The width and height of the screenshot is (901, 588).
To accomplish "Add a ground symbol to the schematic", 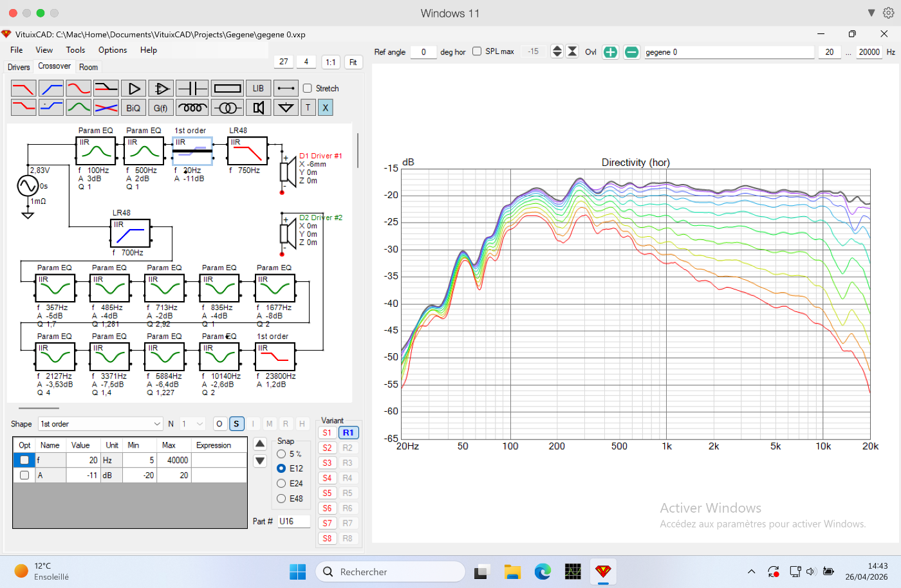I will (286, 107).
